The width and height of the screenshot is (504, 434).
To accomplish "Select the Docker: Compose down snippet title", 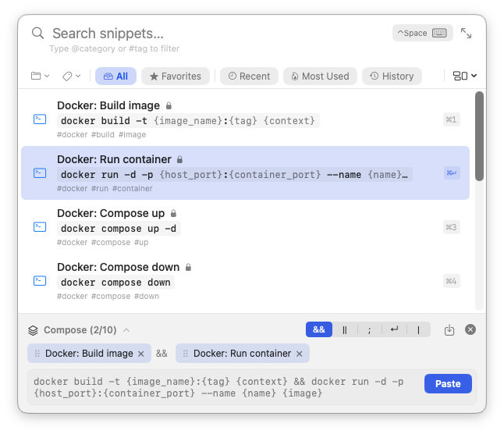I will point(119,267).
